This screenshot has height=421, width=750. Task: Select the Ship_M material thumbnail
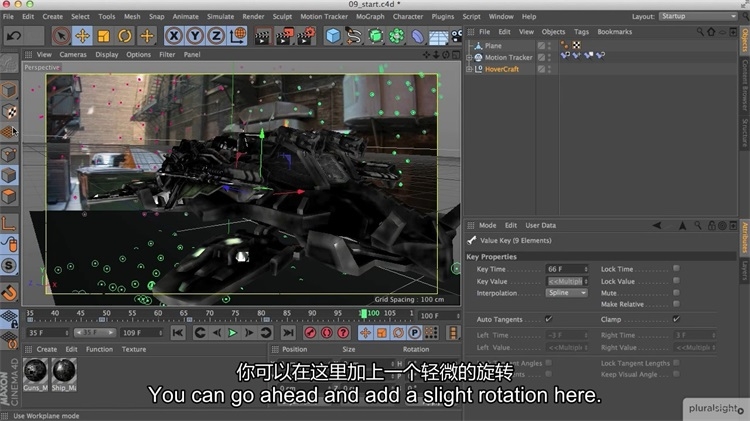tap(64, 371)
